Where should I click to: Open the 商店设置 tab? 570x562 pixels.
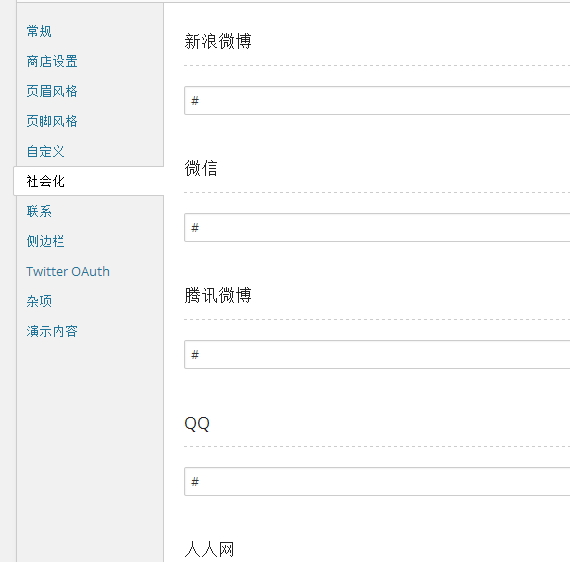[x=52, y=61]
